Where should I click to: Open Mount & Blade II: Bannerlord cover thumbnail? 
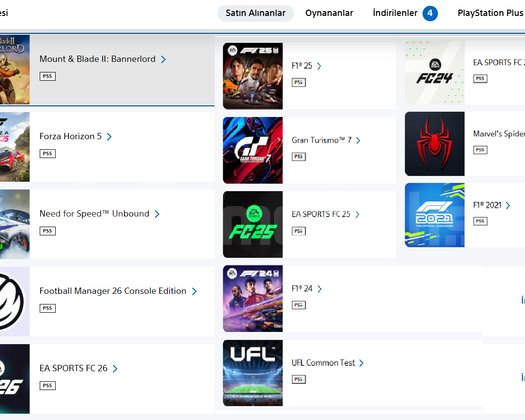[15, 69]
